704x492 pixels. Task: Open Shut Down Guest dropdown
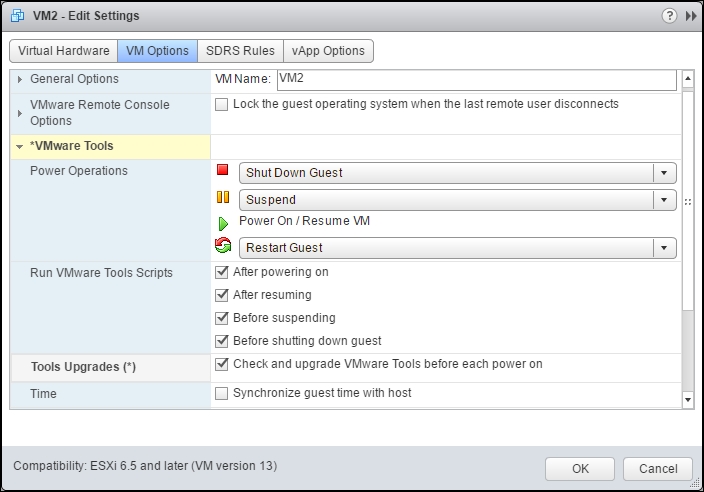tap(458, 173)
